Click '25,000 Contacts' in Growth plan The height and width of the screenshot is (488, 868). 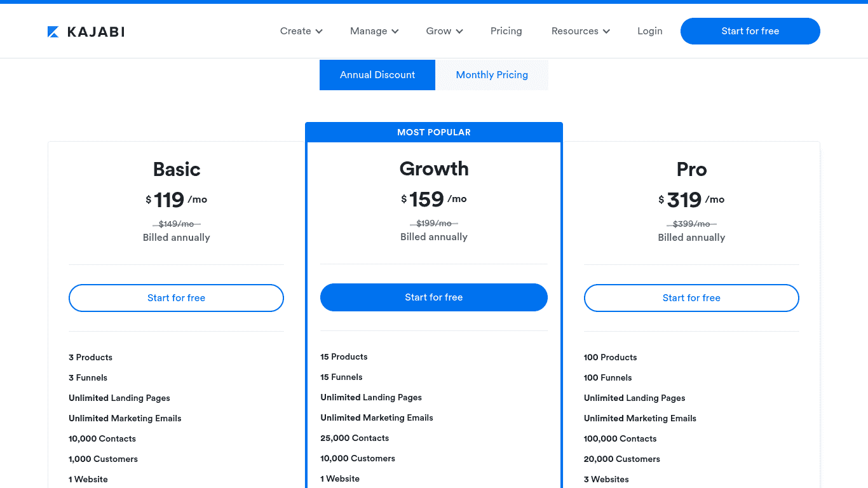click(355, 438)
